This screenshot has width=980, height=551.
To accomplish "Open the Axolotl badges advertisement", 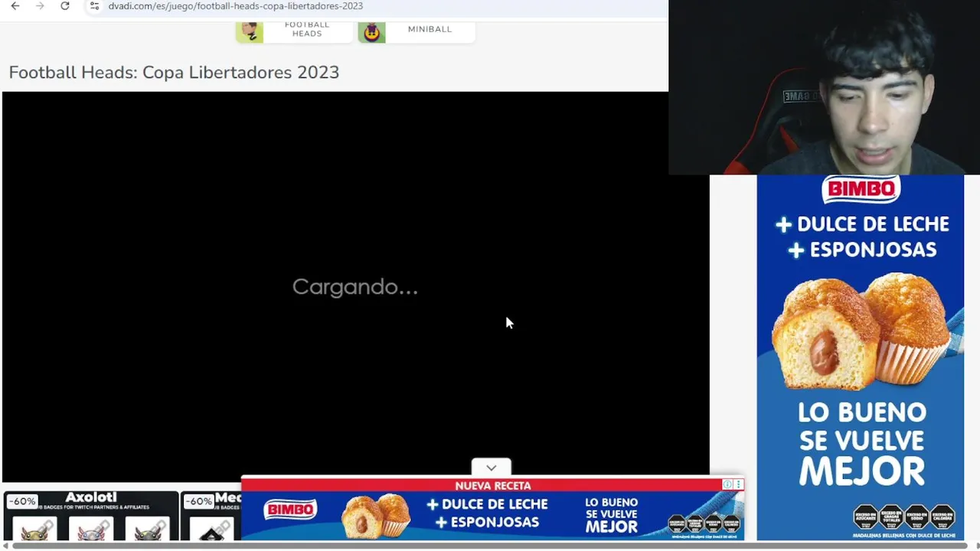I will click(90, 517).
